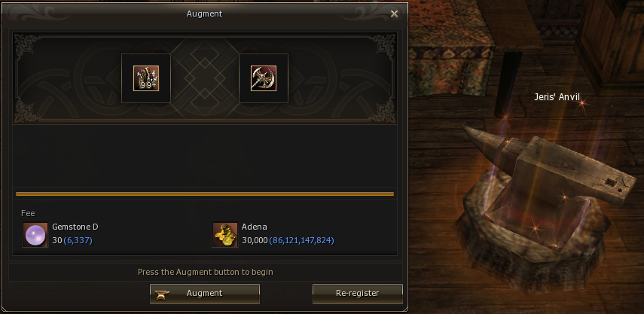Click the owned gemstone count 6,337
644x314 pixels.
(x=78, y=240)
